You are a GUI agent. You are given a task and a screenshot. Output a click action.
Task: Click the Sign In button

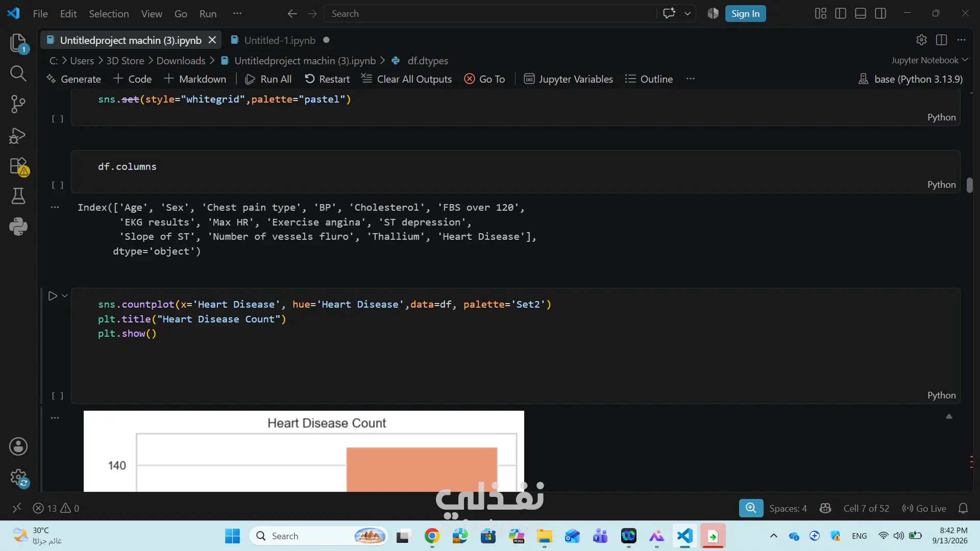tap(745, 14)
